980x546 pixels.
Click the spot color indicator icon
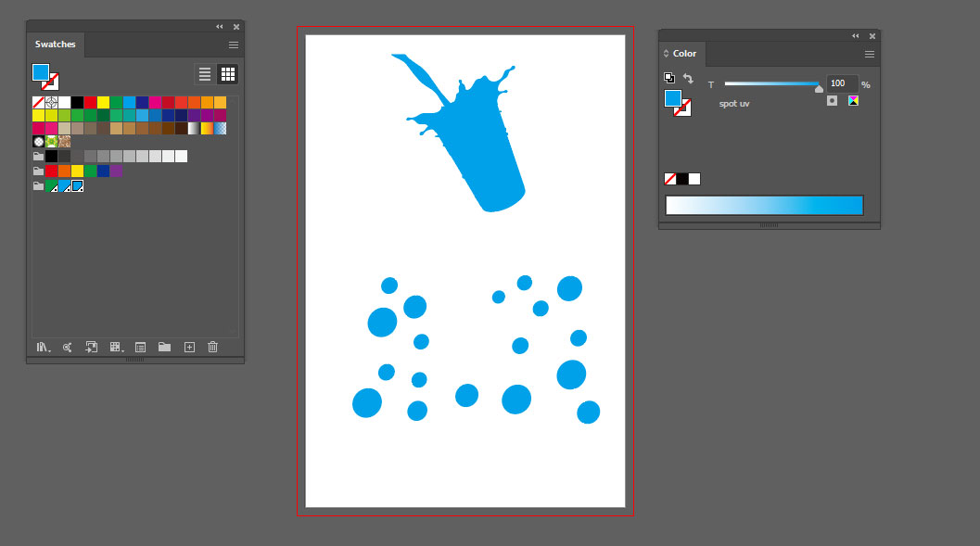832,100
